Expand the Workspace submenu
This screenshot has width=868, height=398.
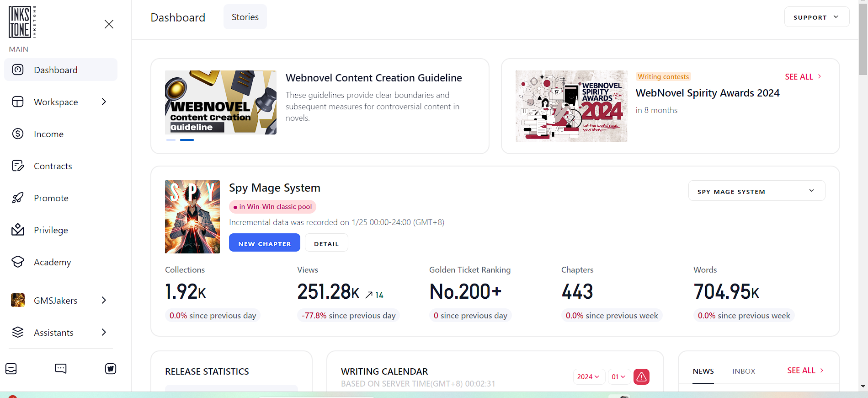(104, 102)
